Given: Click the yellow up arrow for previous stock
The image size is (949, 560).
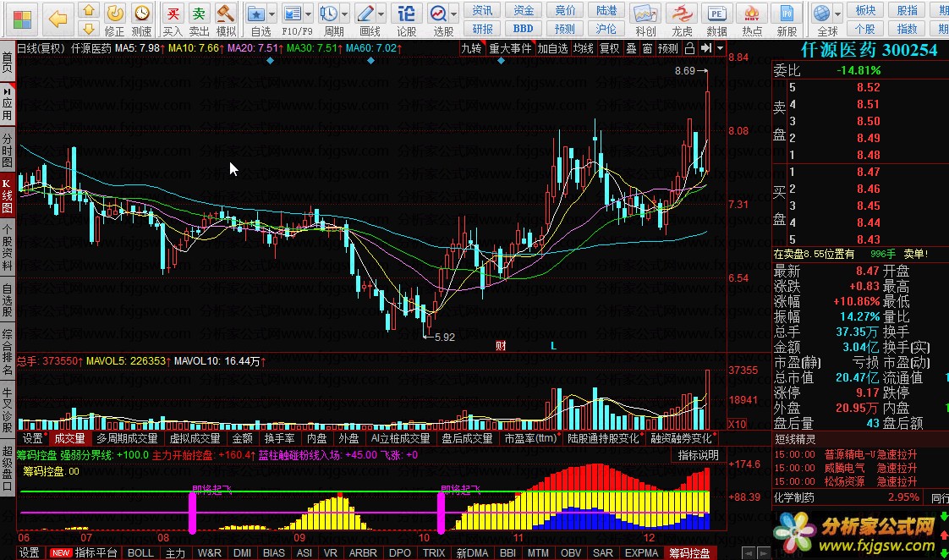Looking at the screenshot, I should [x=89, y=10].
